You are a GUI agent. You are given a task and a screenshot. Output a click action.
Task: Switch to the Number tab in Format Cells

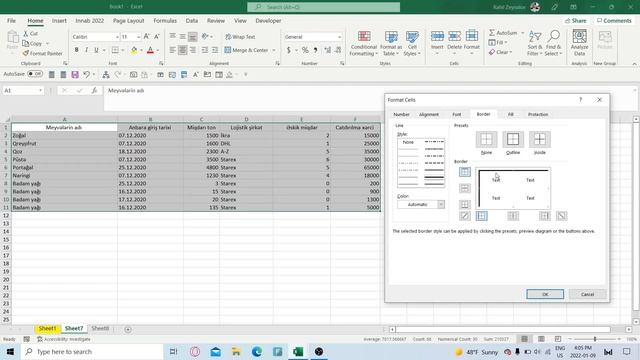(x=401, y=115)
